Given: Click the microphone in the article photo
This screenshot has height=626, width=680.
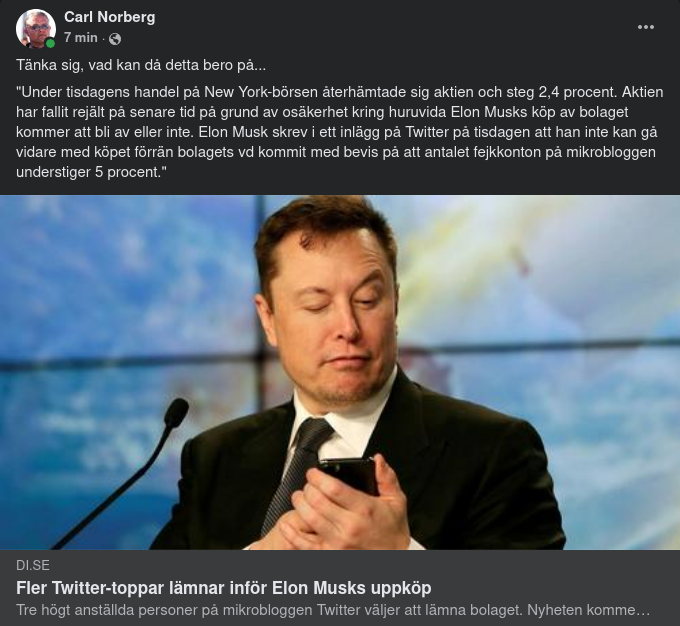Looking at the screenshot, I should [x=176, y=413].
